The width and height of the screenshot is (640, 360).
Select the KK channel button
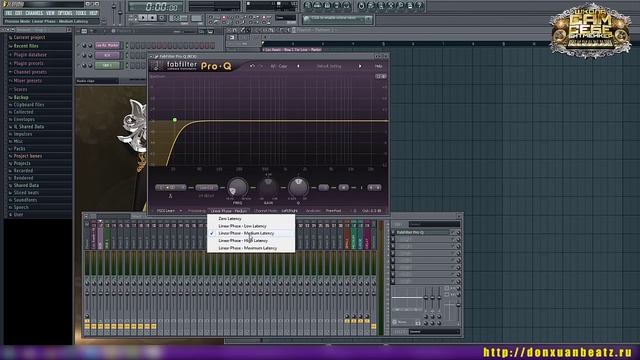[107, 56]
